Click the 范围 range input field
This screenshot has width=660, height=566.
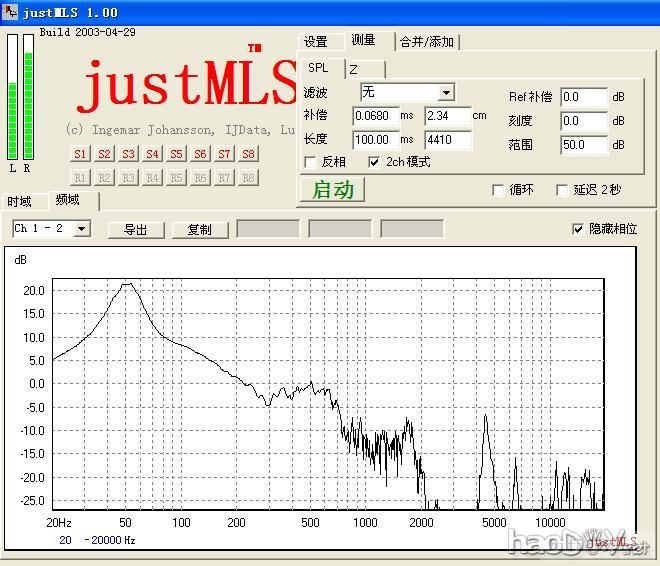583,145
